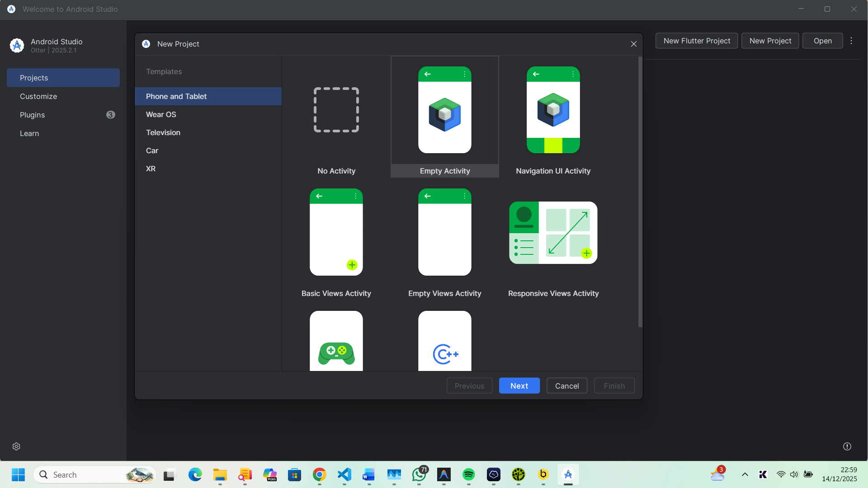Image resolution: width=868 pixels, height=488 pixels.
Task: Open the Plugins section in sidebar
Action: (33, 115)
